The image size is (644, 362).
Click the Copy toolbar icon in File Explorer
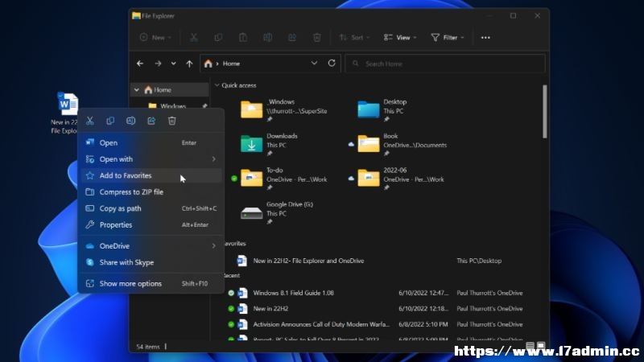tap(218, 37)
